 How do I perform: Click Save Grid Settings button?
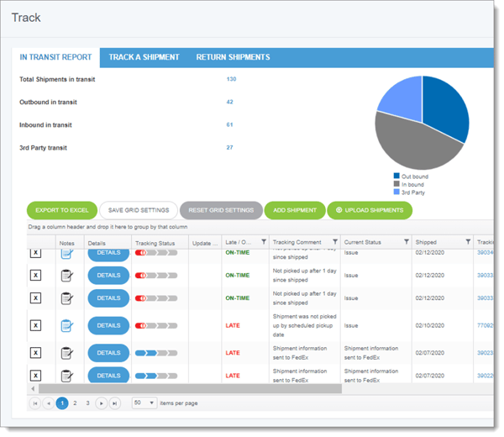tap(139, 210)
